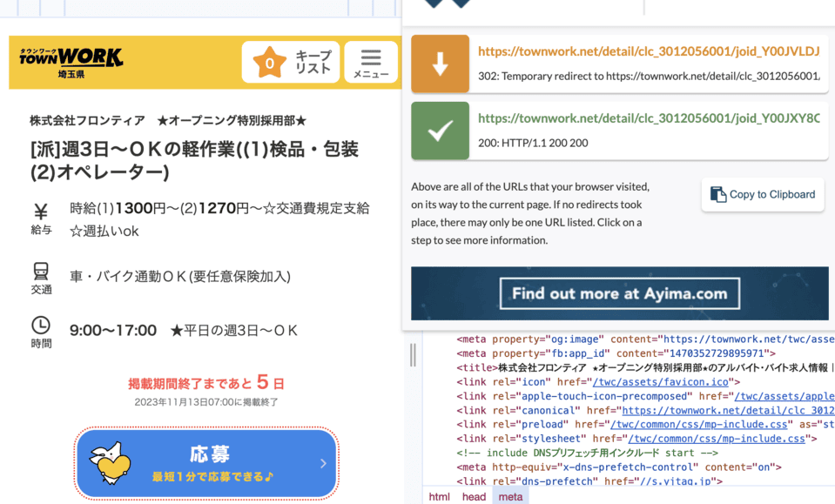The image size is (835, 504).
Task: Open the preload mp-include.css href link
Action: (698, 425)
